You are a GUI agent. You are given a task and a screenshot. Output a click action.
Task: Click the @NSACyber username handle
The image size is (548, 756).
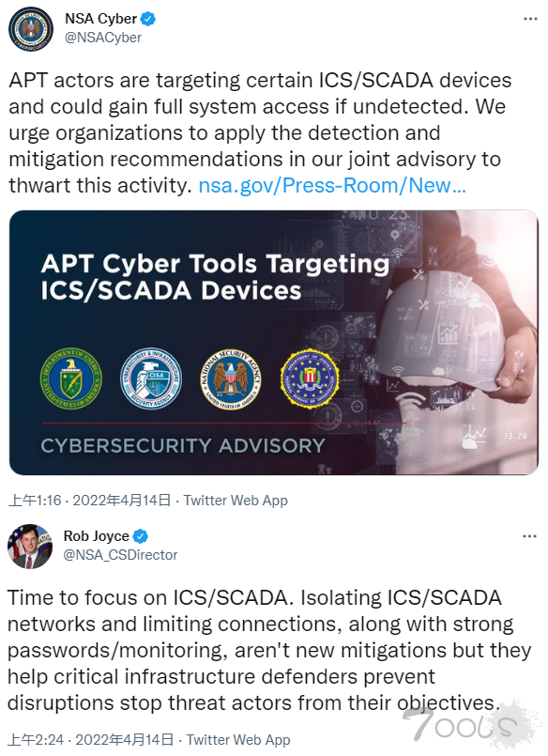tap(102, 38)
